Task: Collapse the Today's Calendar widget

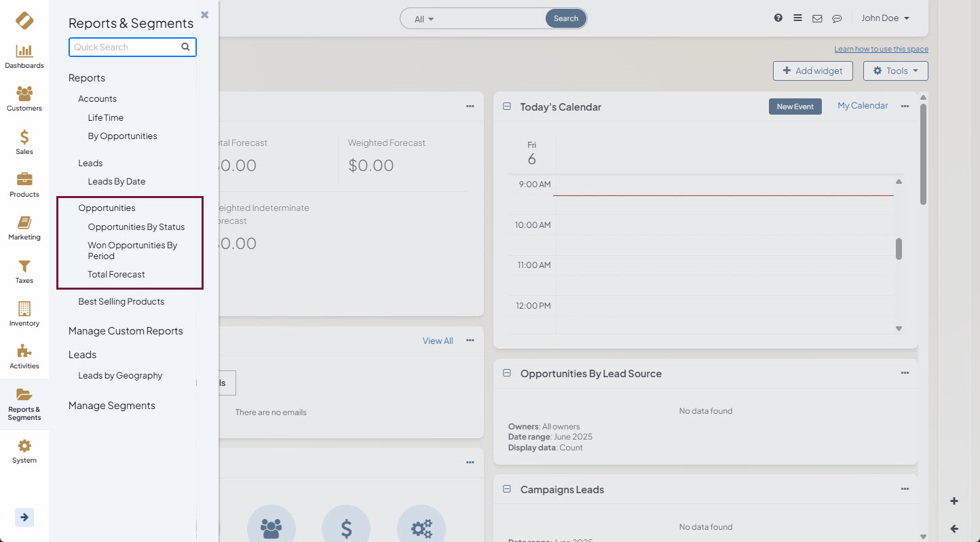Action: pos(506,107)
